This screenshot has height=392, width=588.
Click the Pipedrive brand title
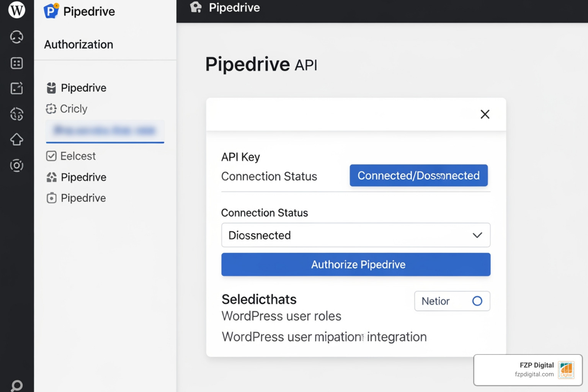[x=89, y=11]
